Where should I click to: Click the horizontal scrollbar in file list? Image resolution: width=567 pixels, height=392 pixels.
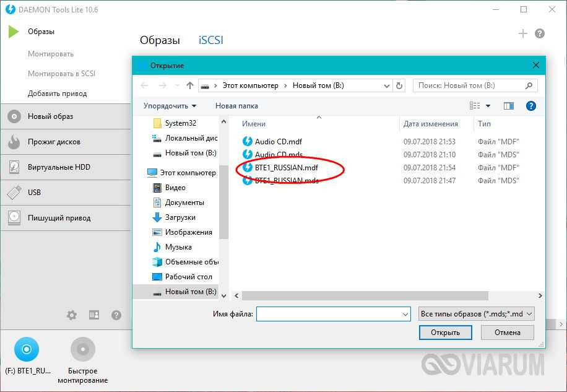(365, 296)
